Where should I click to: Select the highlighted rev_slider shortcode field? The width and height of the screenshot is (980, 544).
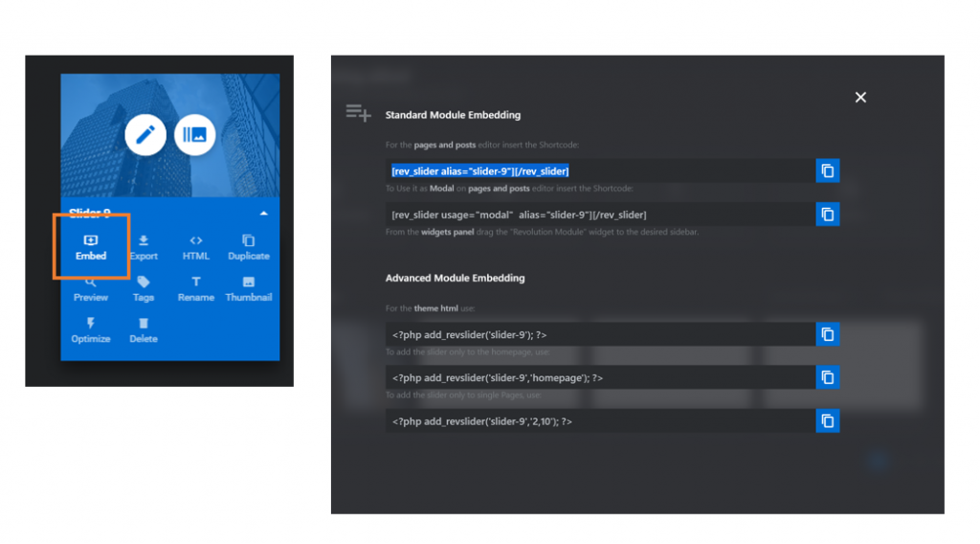click(480, 171)
